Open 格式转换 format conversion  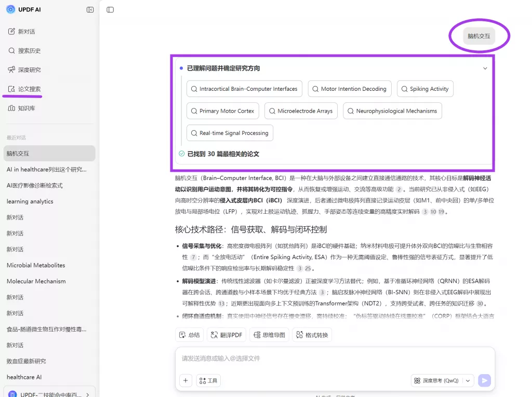312,335
